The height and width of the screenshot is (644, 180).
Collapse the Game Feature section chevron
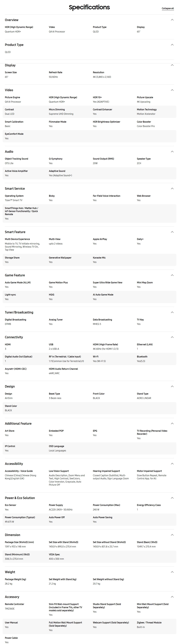(x=172, y=275)
